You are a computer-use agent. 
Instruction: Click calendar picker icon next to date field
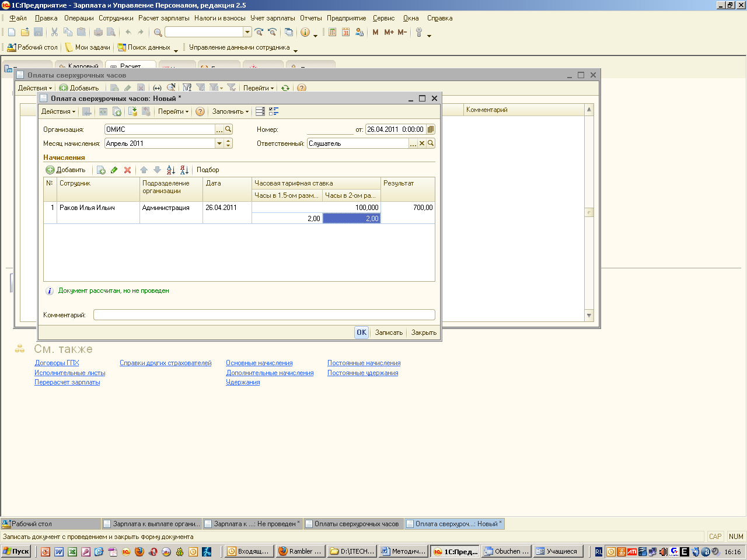pos(431,129)
